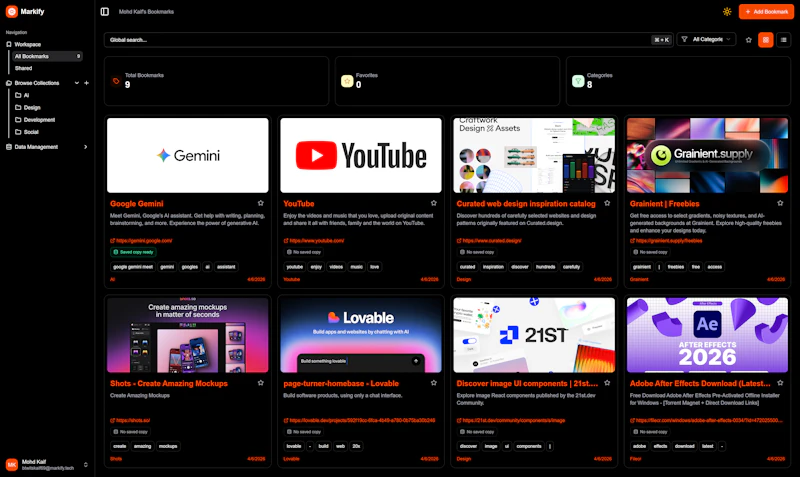
Task: Open the Development collection folder
Action: pyautogui.click(x=35, y=119)
